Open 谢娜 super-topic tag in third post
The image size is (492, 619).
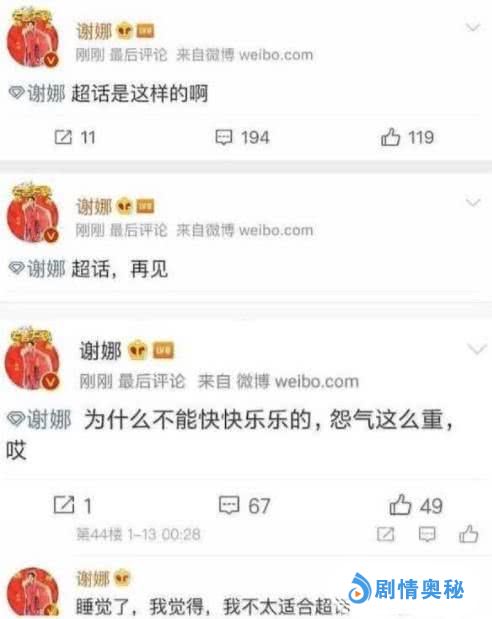(39, 419)
